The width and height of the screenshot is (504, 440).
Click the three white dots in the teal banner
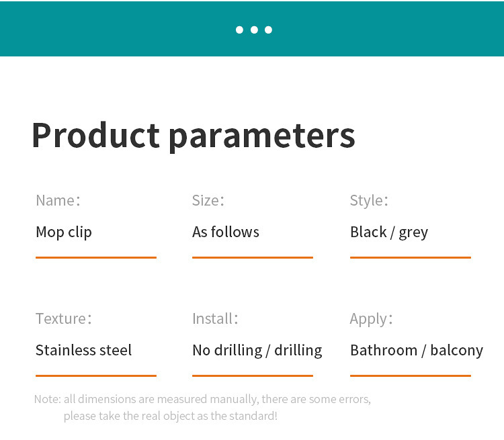tap(254, 30)
